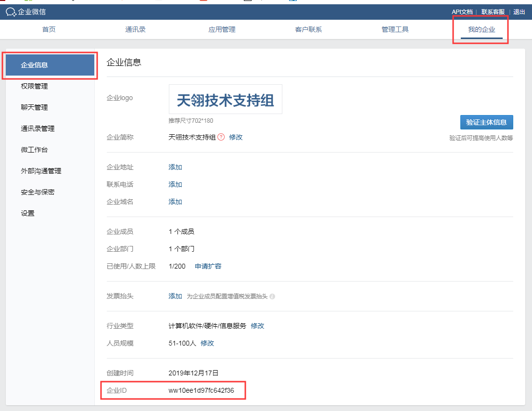This screenshot has width=532, height=411.
Task: Switch to the 通讯录 tab
Action: 135,30
